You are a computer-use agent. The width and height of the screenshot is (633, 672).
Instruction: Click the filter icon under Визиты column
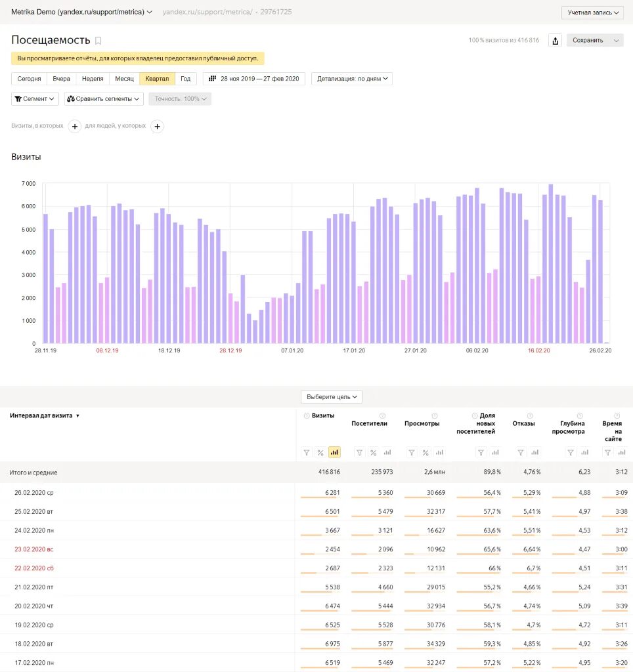pos(307,452)
